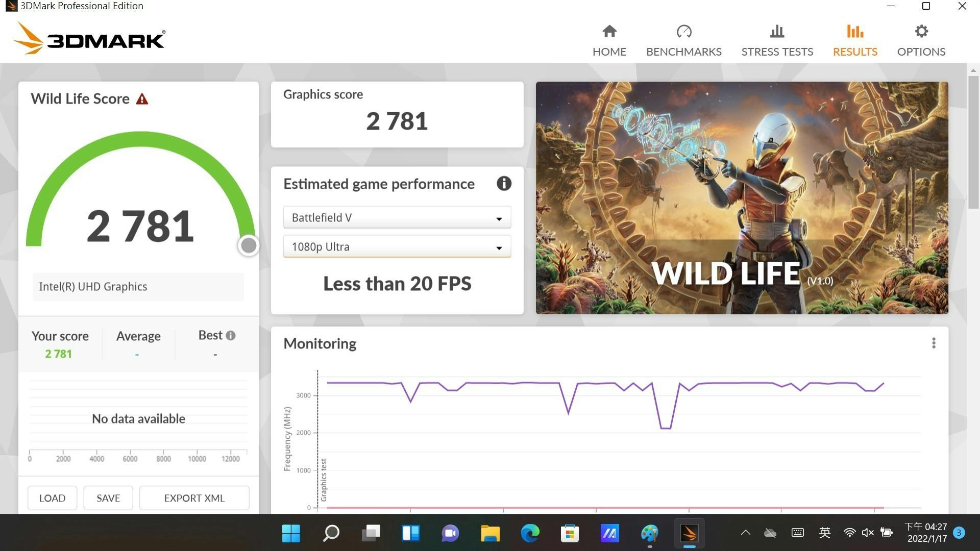Open the taskbar clock and date
This screenshot has height=551, width=980.
click(926, 533)
